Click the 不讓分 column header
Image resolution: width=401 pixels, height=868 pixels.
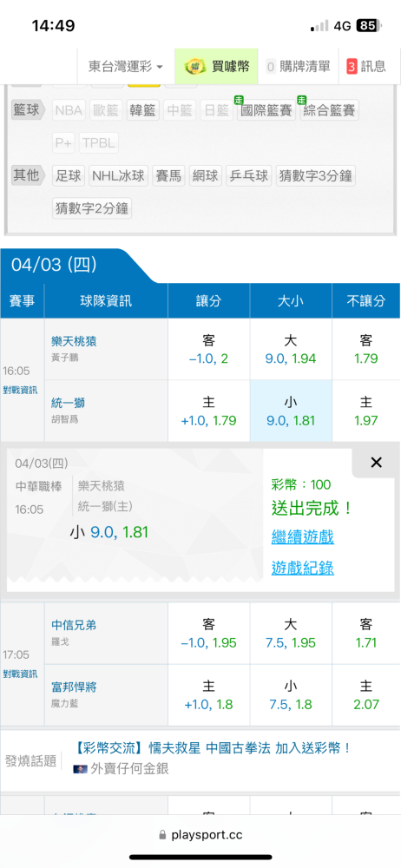coord(366,300)
